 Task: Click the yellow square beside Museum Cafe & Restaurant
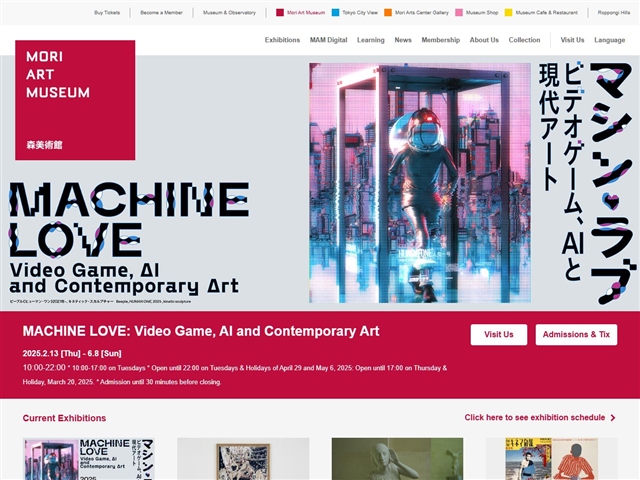(x=509, y=13)
